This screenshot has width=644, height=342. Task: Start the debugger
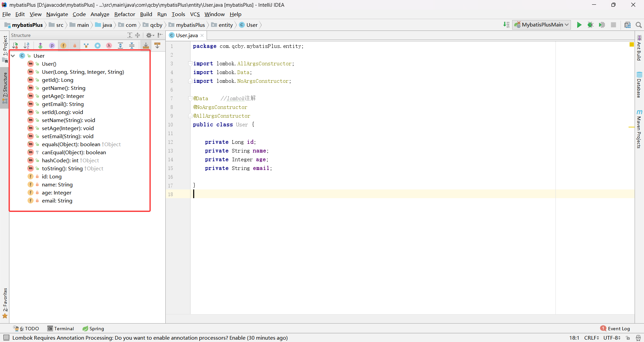click(591, 25)
